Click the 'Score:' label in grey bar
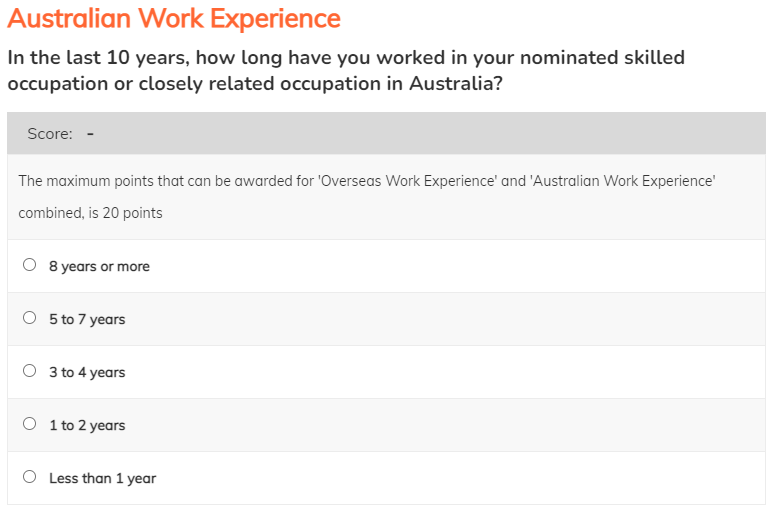 [x=50, y=134]
